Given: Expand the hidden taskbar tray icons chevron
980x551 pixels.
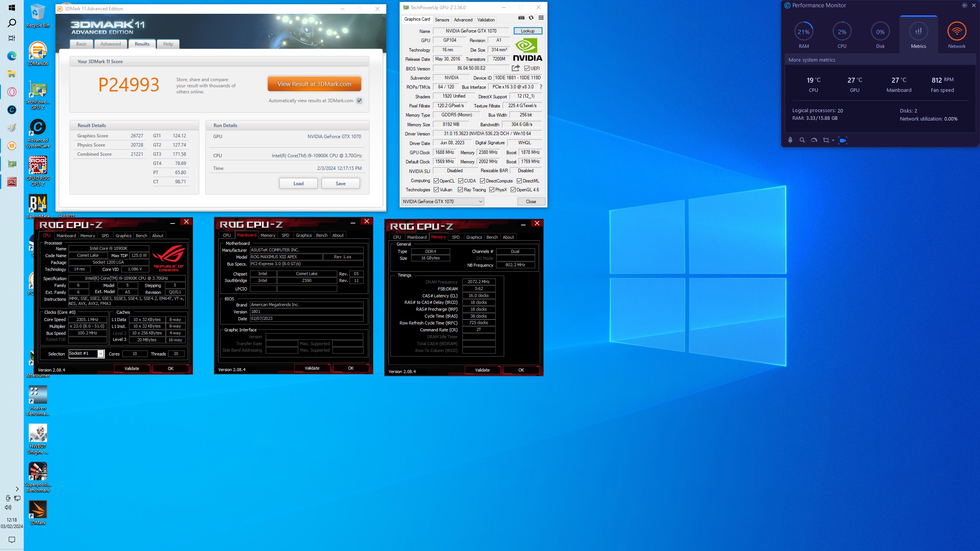Looking at the screenshot, I should (17, 489).
